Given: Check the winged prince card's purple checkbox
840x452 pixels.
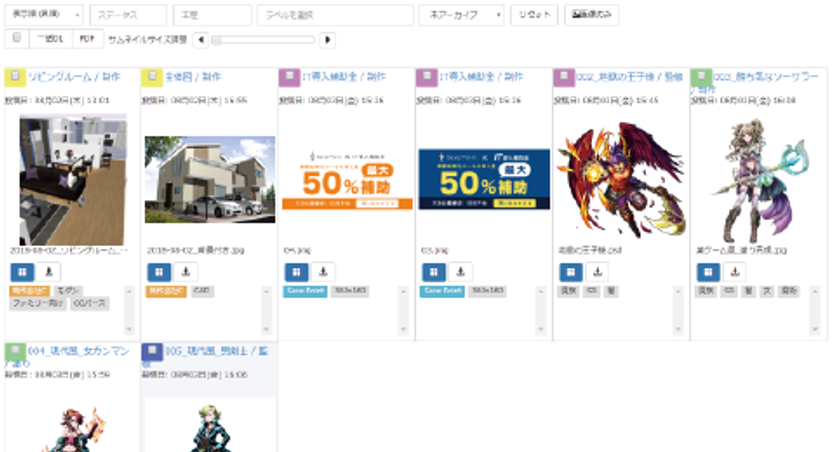Looking at the screenshot, I should (564, 76).
